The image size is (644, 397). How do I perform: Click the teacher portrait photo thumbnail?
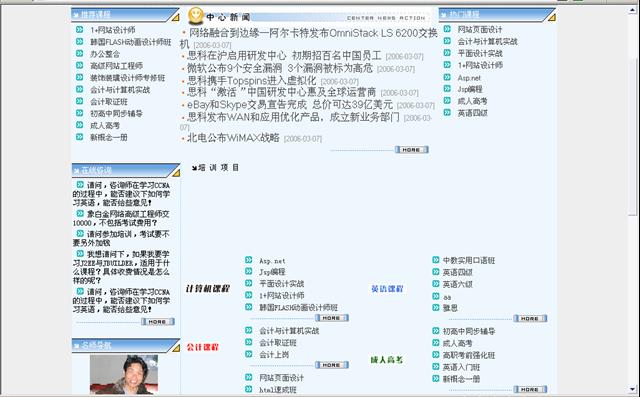[124, 374]
